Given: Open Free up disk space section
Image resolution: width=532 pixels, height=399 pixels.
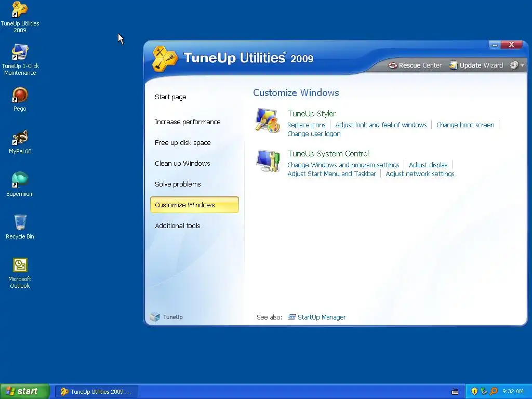Looking at the screenshot, I should click(x=182, y=142).
